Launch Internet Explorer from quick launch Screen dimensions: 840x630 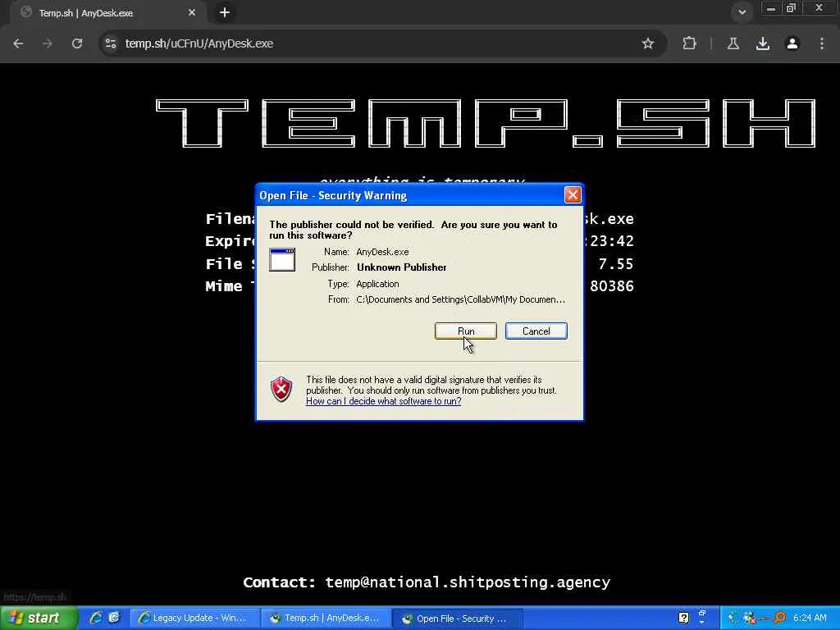point(95,618)
